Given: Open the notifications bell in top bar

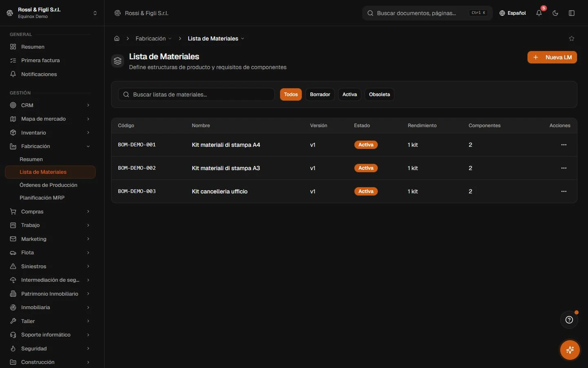Looking at the screenshot, I should coord(539,13).
